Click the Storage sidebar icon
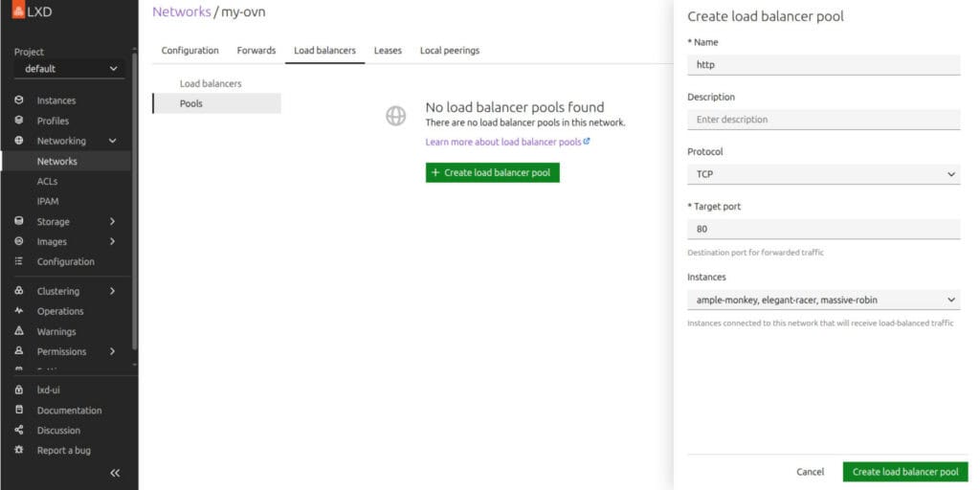Screen dimensions: 980x490 tap(19, 221)
